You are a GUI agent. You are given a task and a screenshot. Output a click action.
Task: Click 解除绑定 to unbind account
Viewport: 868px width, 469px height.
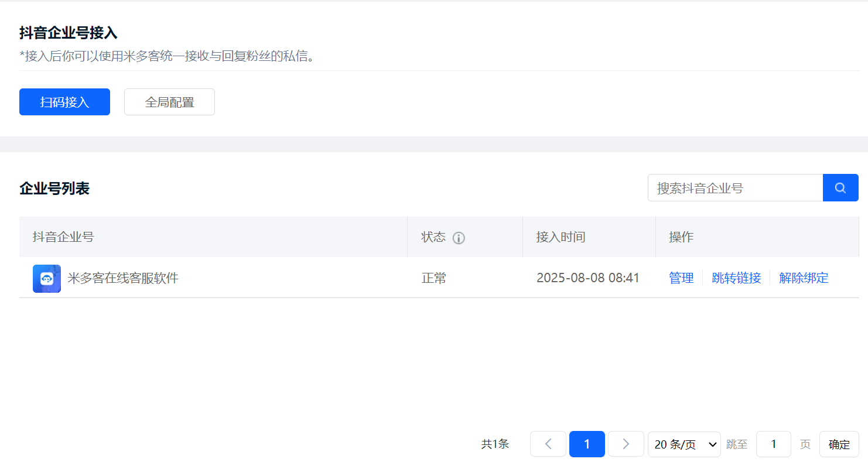[x=804, y=278]
